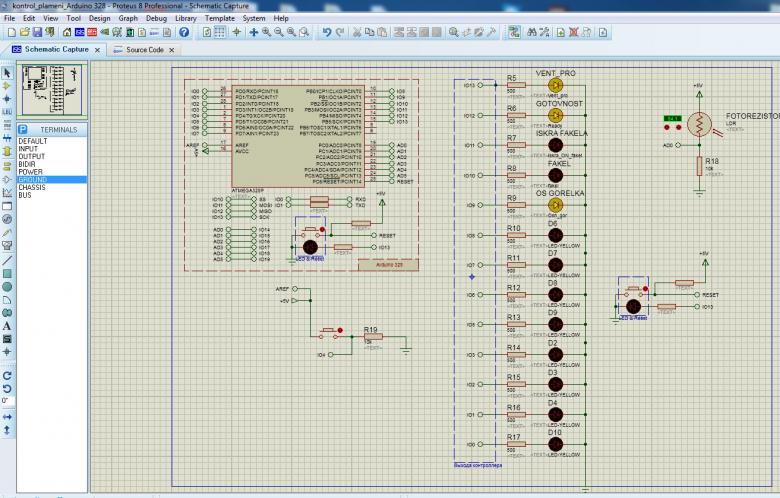This screenshot has height=498, width=780.
Task: Toggle the grid display in toolbar
Action: pyautogui.click(x=219, y=32)
